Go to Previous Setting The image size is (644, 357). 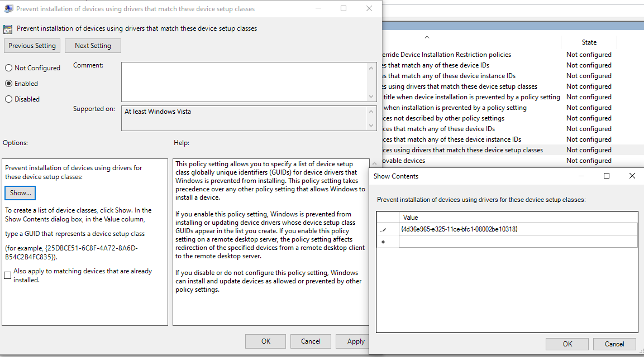[32, 46]
